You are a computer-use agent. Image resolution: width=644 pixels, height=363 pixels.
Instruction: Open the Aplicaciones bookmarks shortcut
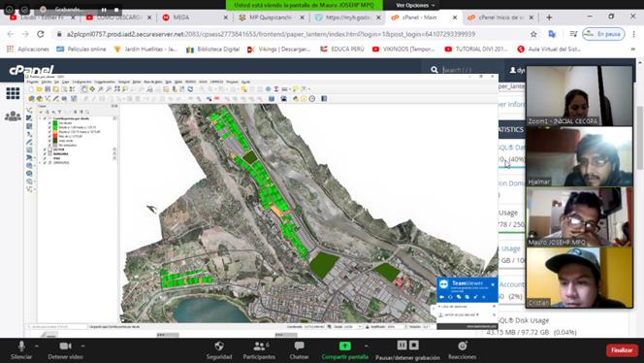(27, 49)
